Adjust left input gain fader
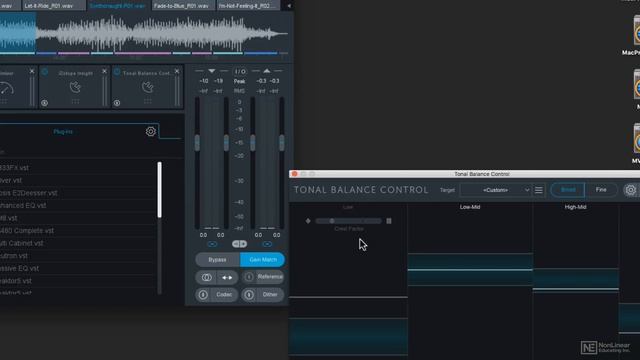The image size is (640, 360). click(x=197, y=142)
